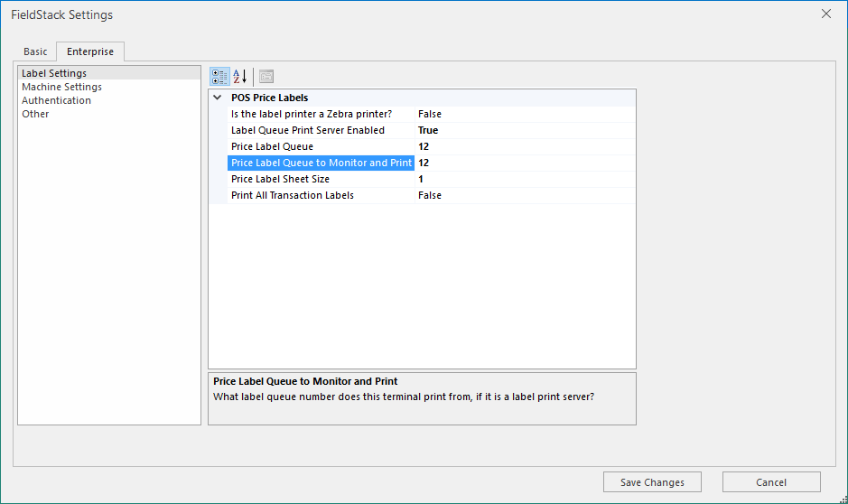This screenshot has height=504, width=848.
Task: Click the window resize grip corner
Action: point(843,499)
